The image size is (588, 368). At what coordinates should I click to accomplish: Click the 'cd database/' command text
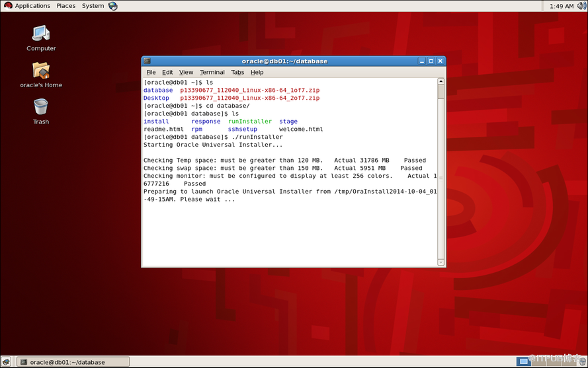(x=228, y=106)
